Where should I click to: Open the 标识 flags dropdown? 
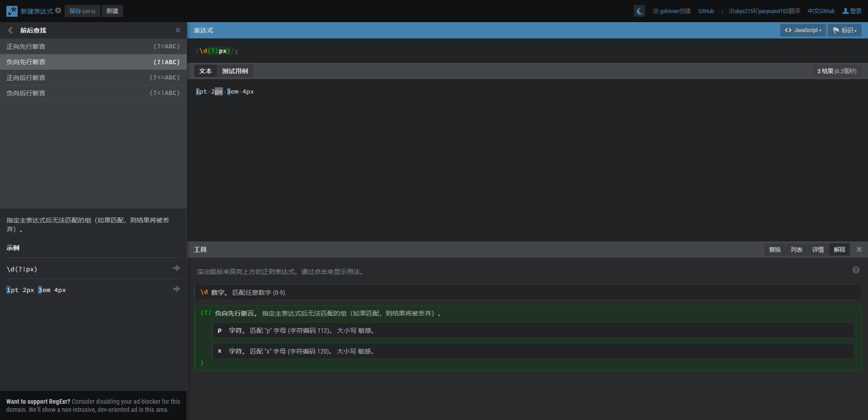[844, 30]
